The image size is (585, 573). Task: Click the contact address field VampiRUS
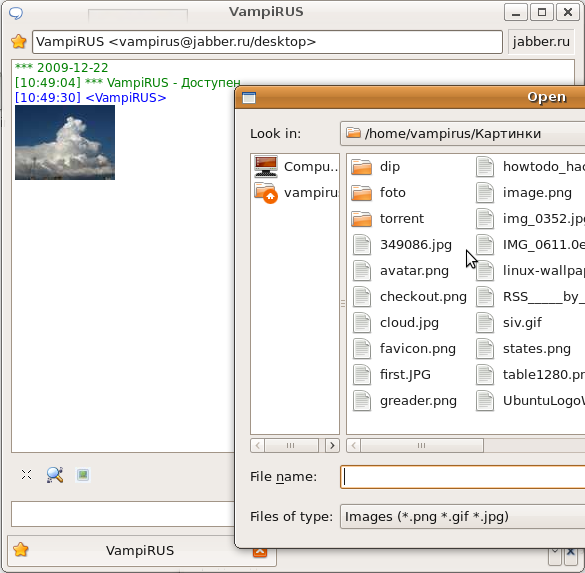point(267,42)
